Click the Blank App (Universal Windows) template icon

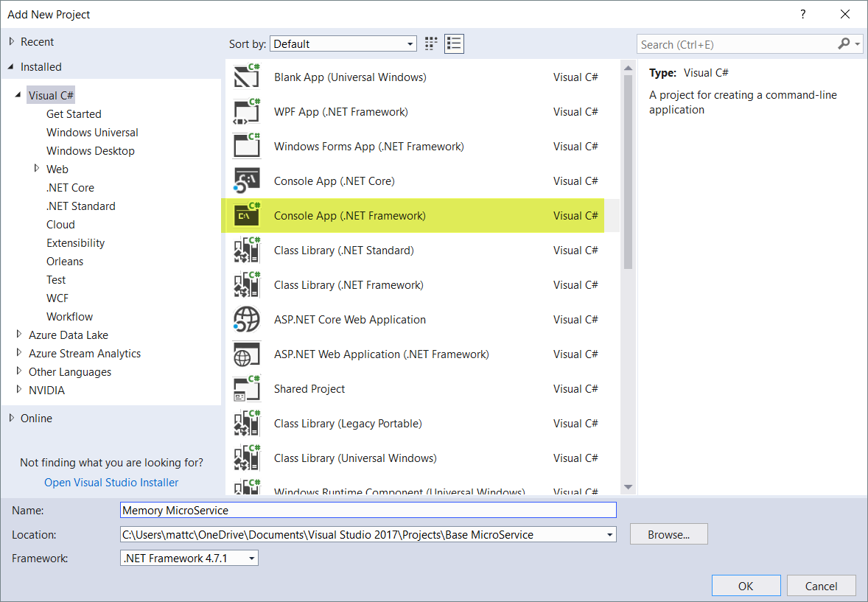click(247, 77)
